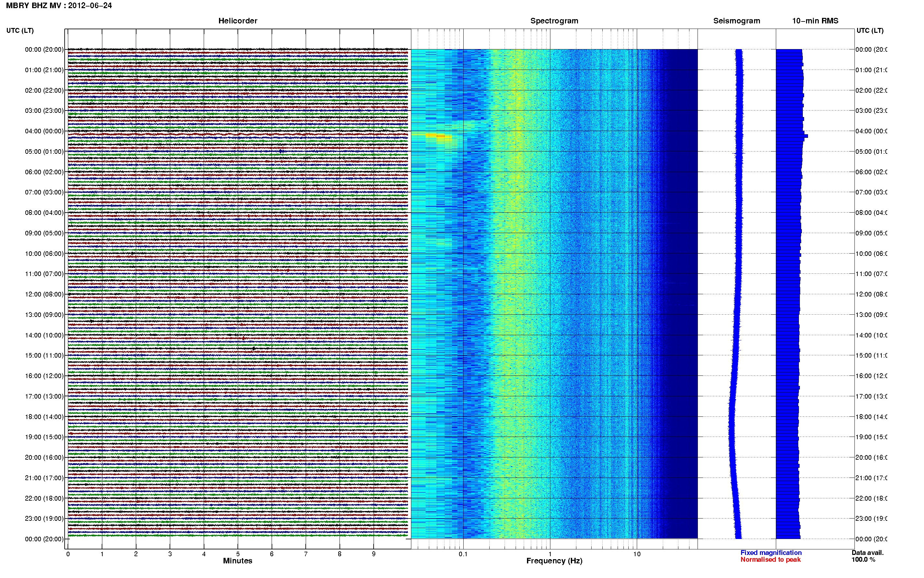The height and width of the screenshot is (578, 924).
Task: Click the left '13:00 (09:00)' time label
Action: (44, 315)
